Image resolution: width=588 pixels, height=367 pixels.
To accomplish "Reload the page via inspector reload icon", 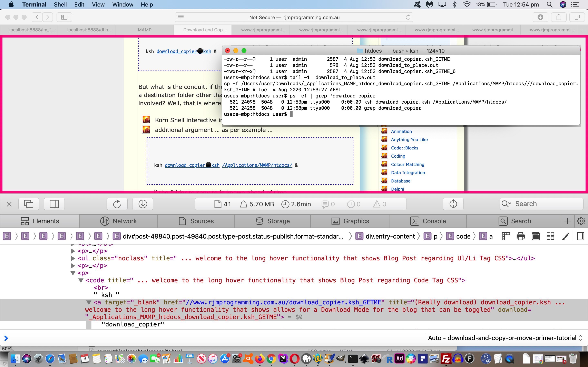I will coord(117,204).
